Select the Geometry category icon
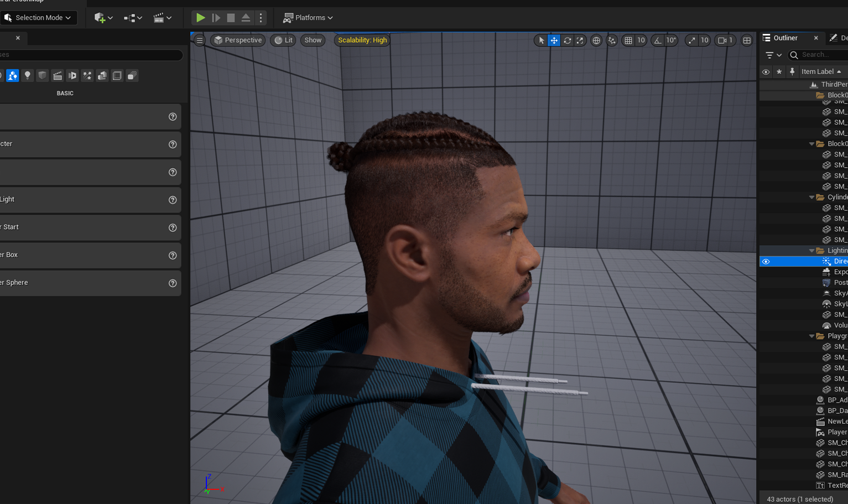Screen dimensions: 848x504 [x=102, y=76]
